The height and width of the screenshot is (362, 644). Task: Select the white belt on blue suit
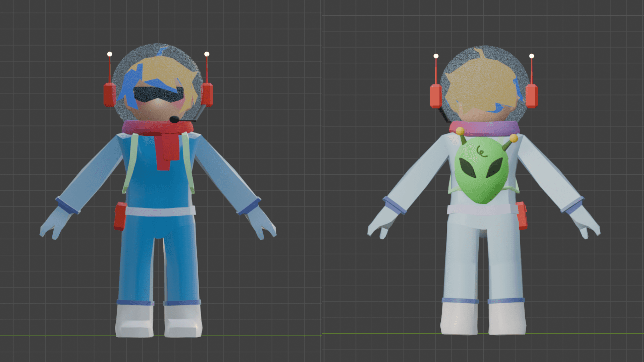coord(160,211)
